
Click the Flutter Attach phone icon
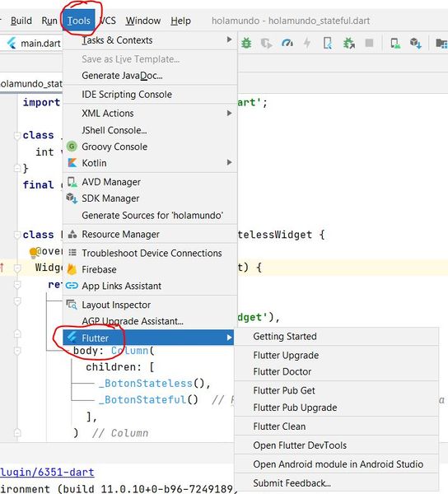point(328,43)
